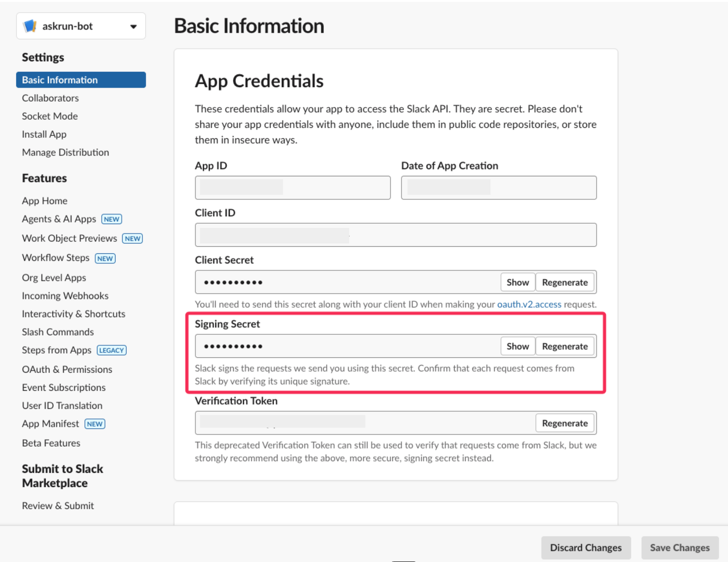Screen dimensions: 728x562
Task: Click Discard Changes button
Action: pyautogui.click(x=586, y=547)
